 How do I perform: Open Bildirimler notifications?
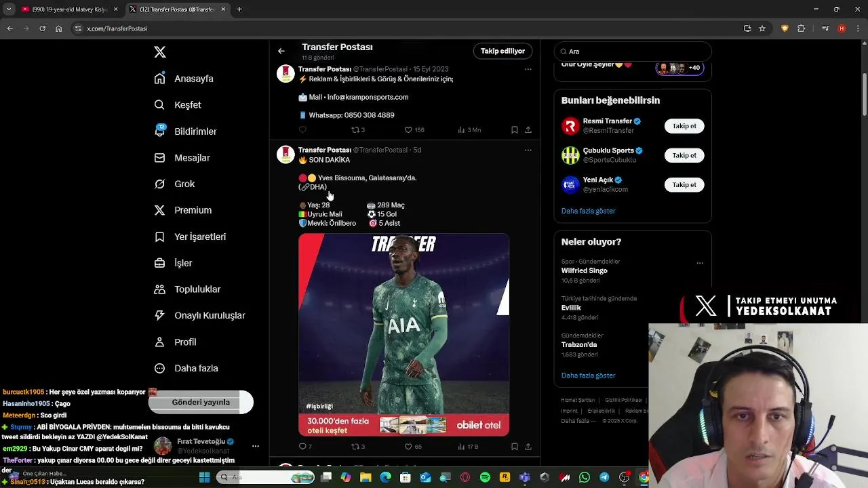pyautogui.click(x=185, y=131)
